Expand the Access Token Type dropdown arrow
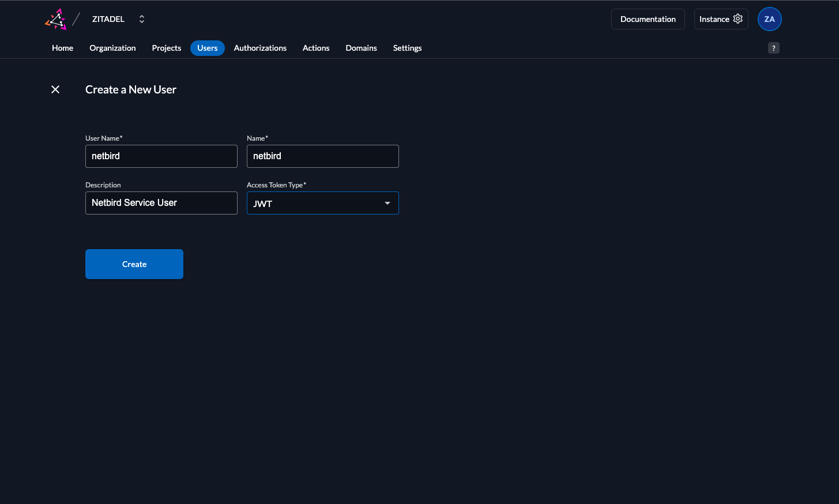Screen dimensions: 839x504 click(387, 203)
